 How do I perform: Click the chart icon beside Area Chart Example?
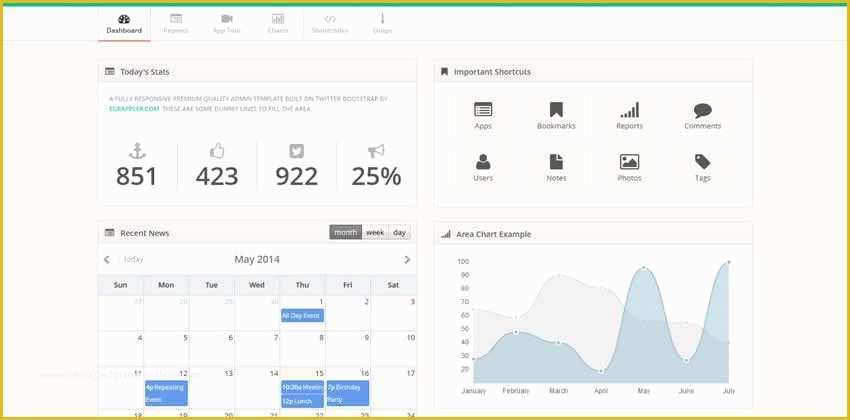(x=446, y=234)
